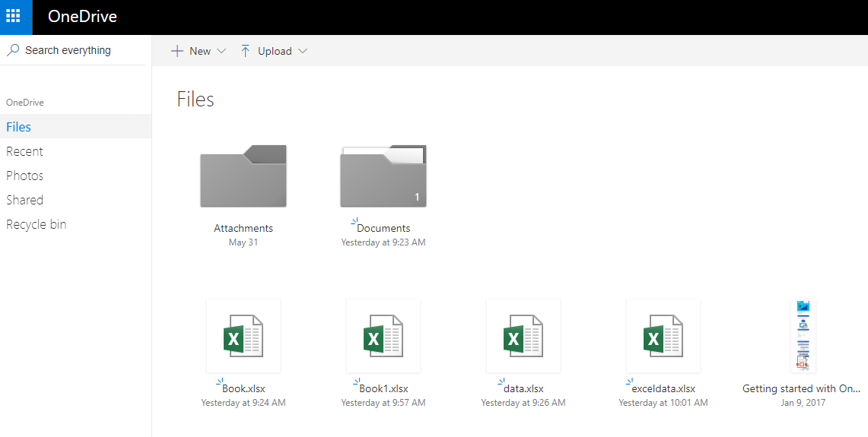Click the Getting started with On... name
This screenshot has width=868, height=437.
(x=802, y=388)
